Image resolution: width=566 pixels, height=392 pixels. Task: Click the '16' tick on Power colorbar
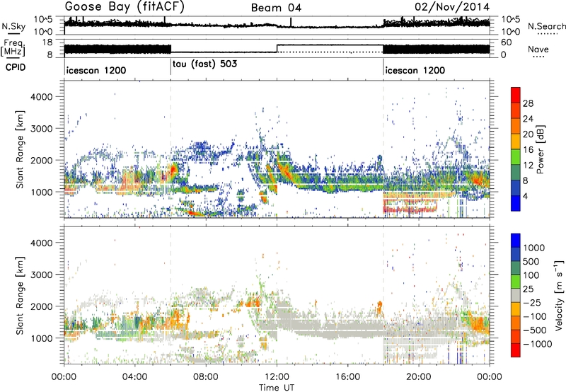coord(528,150)
